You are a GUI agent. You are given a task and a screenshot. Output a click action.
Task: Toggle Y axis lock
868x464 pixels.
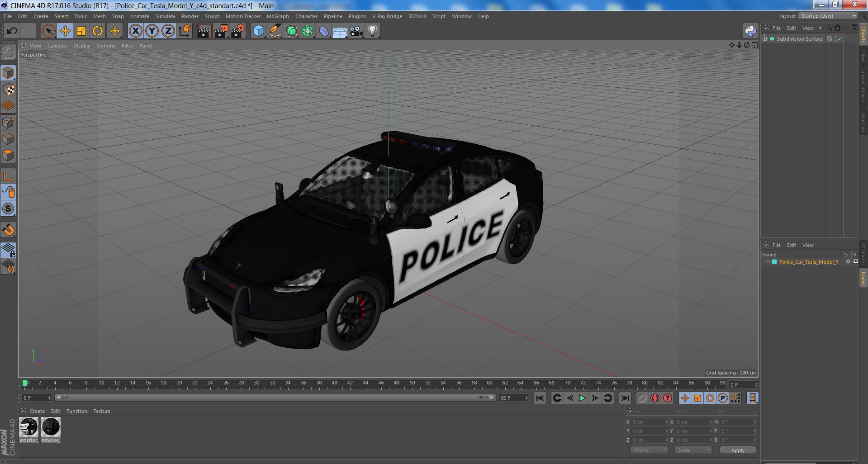pos(152,31)
